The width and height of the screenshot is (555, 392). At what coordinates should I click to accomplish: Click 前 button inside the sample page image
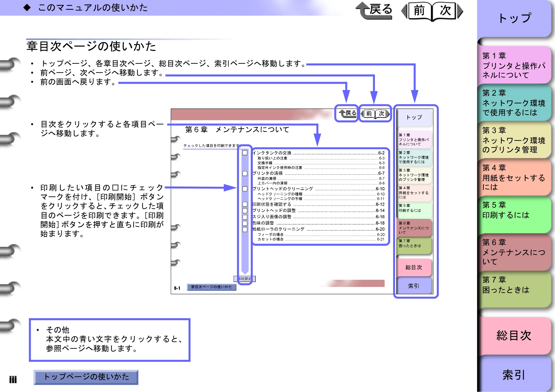pos(369,114)
